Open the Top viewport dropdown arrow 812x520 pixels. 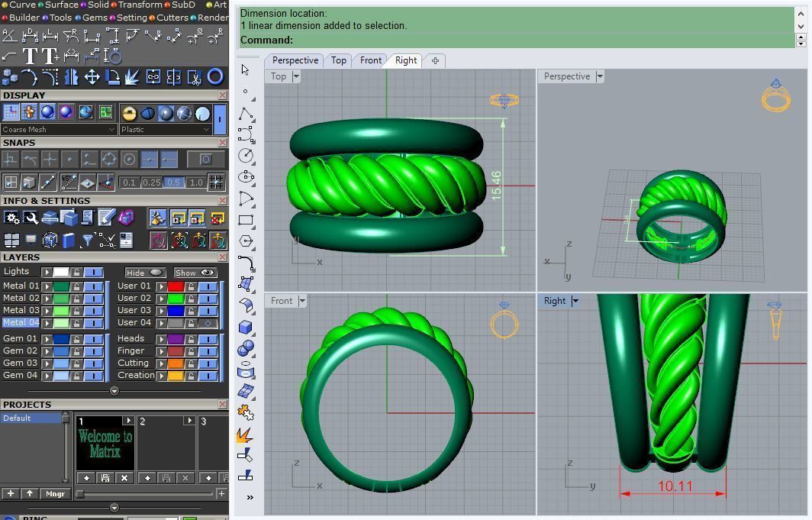tap(295, 76)
